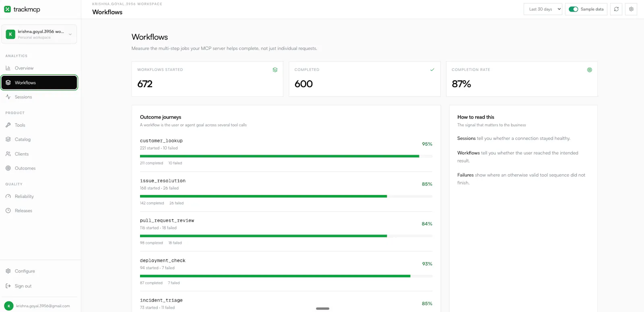The image size is (644, 312).
Task: Click the refresh data icon button
Action: (616, 9)
